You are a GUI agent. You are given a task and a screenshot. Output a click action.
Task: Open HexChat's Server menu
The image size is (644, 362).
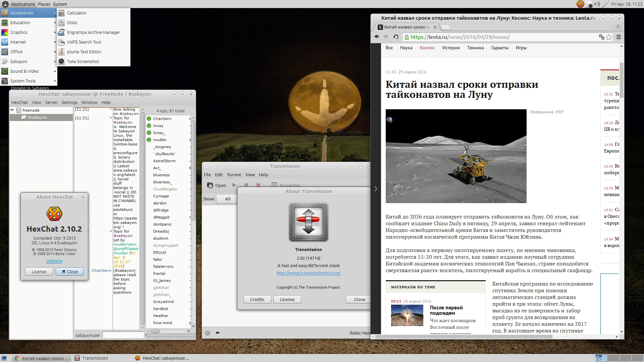pyautogui.click(x=51, y=102)
